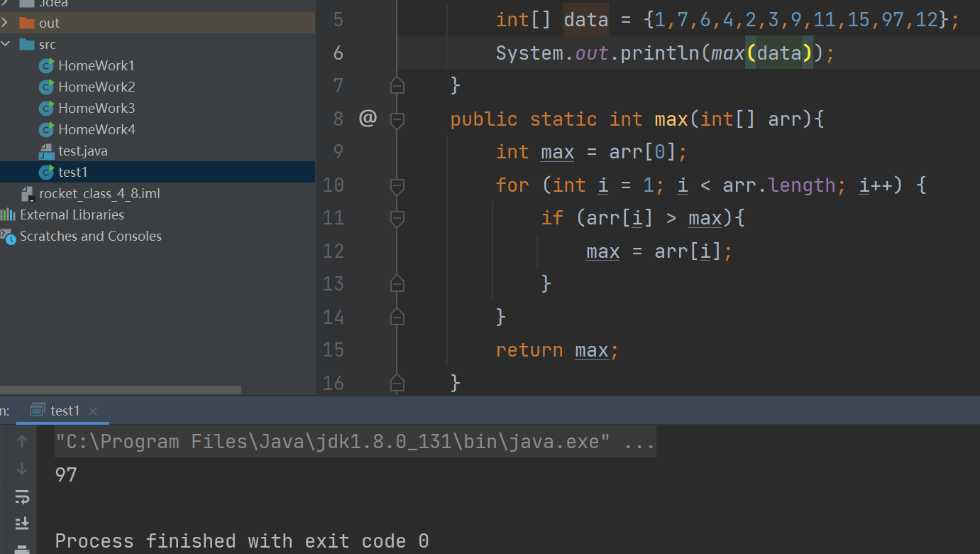980x554 pixels.
Task: Click 'if' keyword on line 11
Action: point(552,218)
